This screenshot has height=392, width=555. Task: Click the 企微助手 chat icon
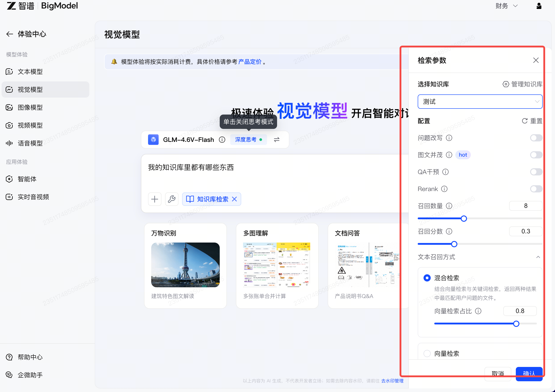tap(9, 375)
